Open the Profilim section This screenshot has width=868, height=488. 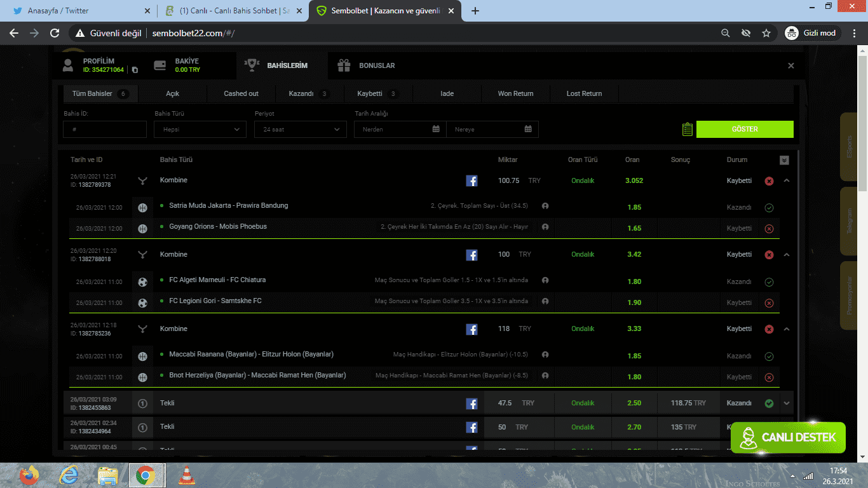(x=98, y=65)
